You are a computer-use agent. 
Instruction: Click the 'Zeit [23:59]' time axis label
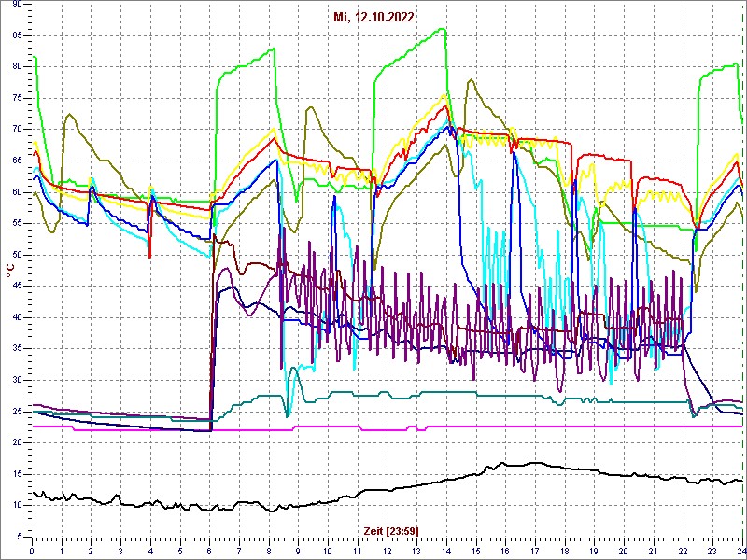[x=391, y=530]
